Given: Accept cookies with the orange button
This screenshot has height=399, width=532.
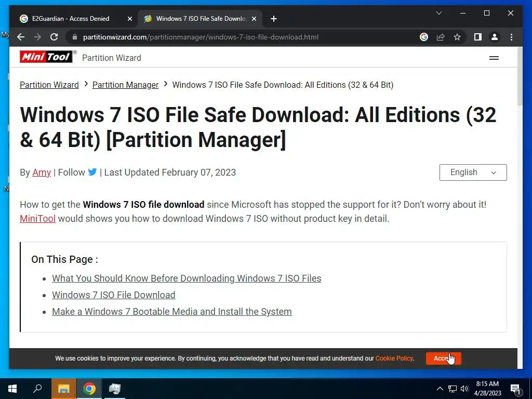Looking at the screenshot, I should (x=443, y=358).
